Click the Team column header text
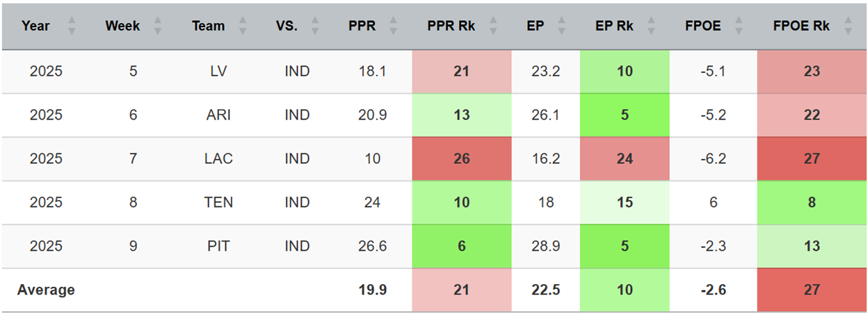The height and width of the screenshot is (314, 868). coord(209,26)
